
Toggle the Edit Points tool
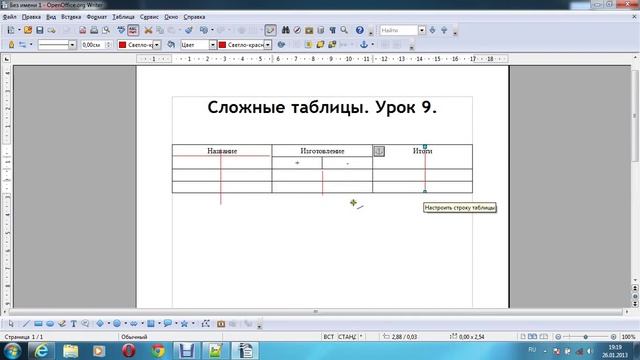point(205,324)
